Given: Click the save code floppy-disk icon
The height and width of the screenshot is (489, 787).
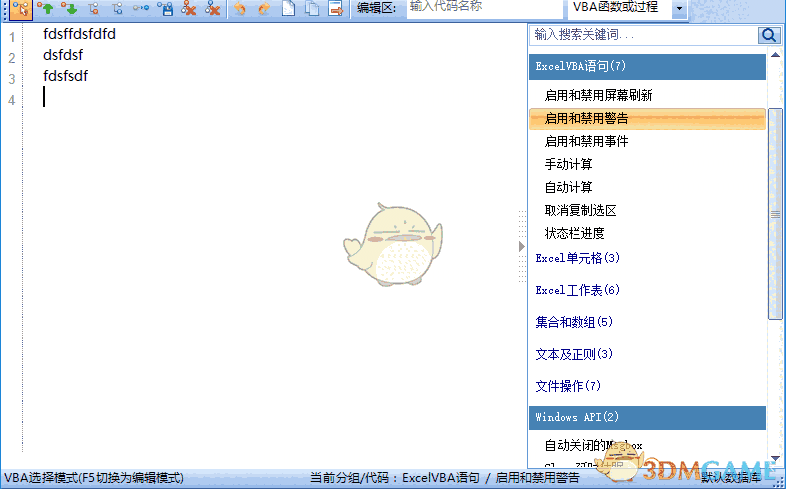Looking at the screenshot, I should [x=165, y=8].
